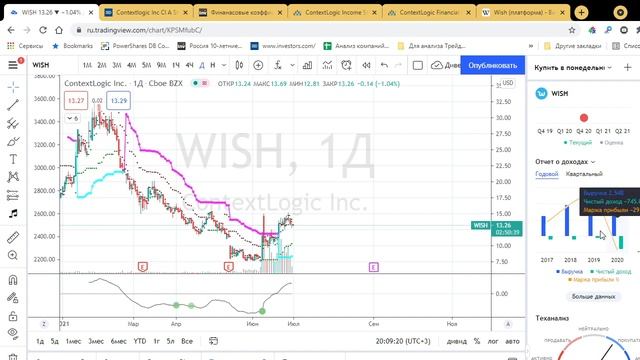The height and width of the screenshot is (360, 640).
Task: Open the prediction and measurement tools
Action: click(x=13, y=196)
